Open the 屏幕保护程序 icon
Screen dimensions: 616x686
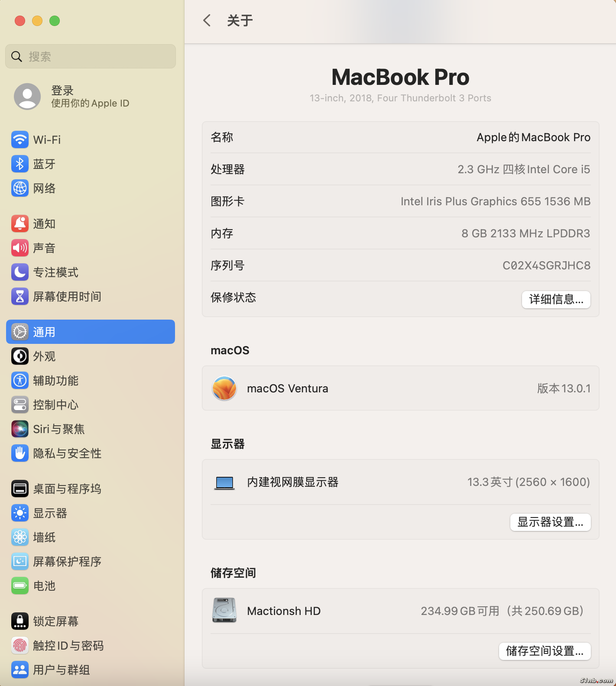click(x=20, y=561)
